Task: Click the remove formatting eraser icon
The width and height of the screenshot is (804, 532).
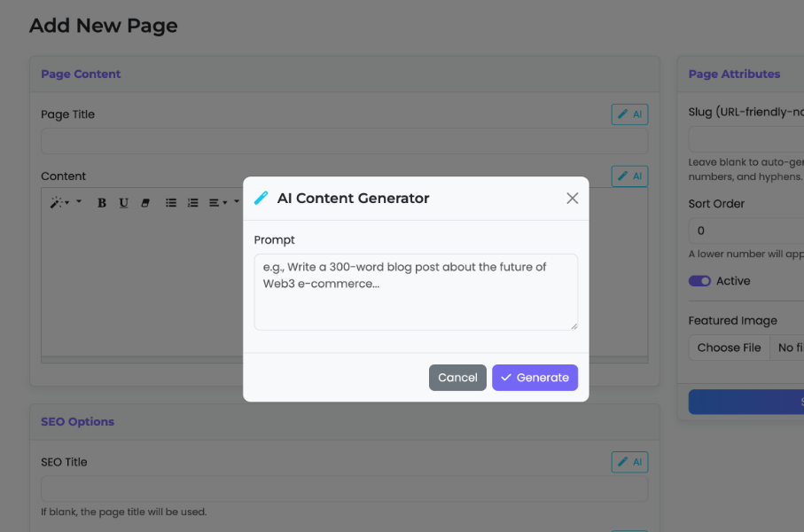Action: pos(144,202)
